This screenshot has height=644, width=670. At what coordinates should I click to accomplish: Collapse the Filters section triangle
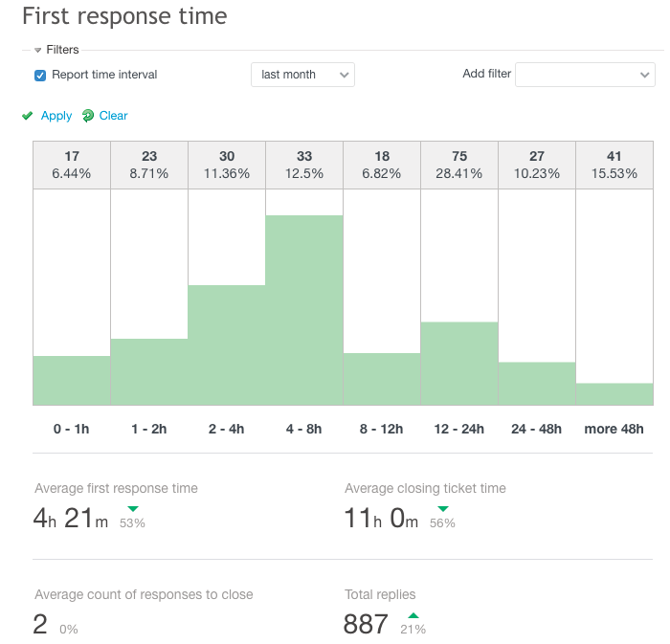37,50
